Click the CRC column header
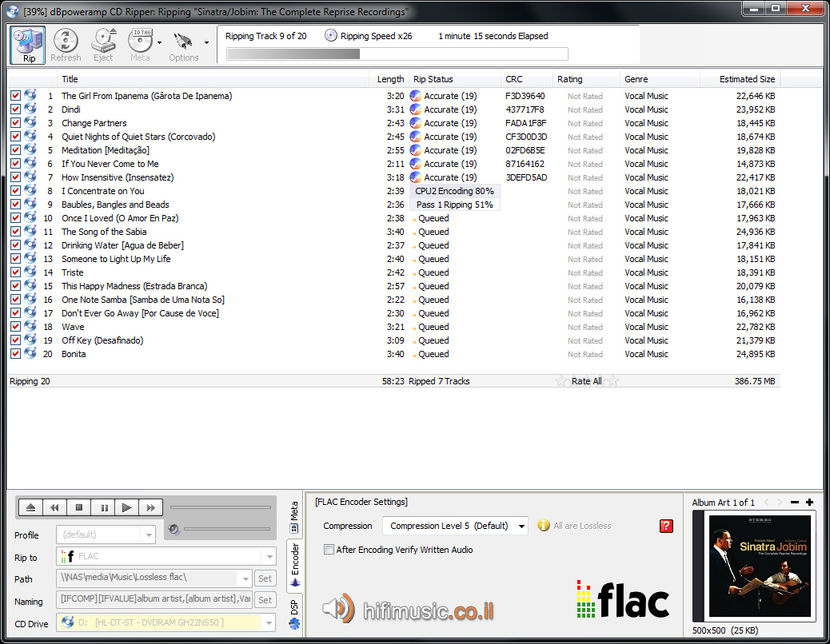Image resolution: width=830 pixels, height=644 pixels. click(527, 79)
